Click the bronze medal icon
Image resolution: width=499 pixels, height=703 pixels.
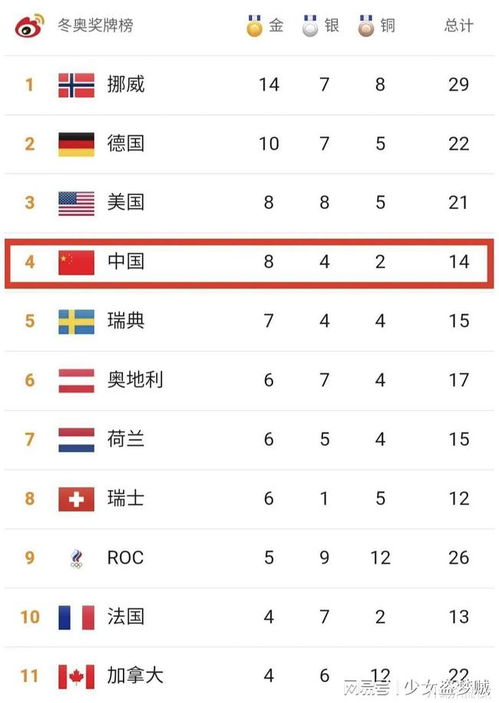(365, 26)
